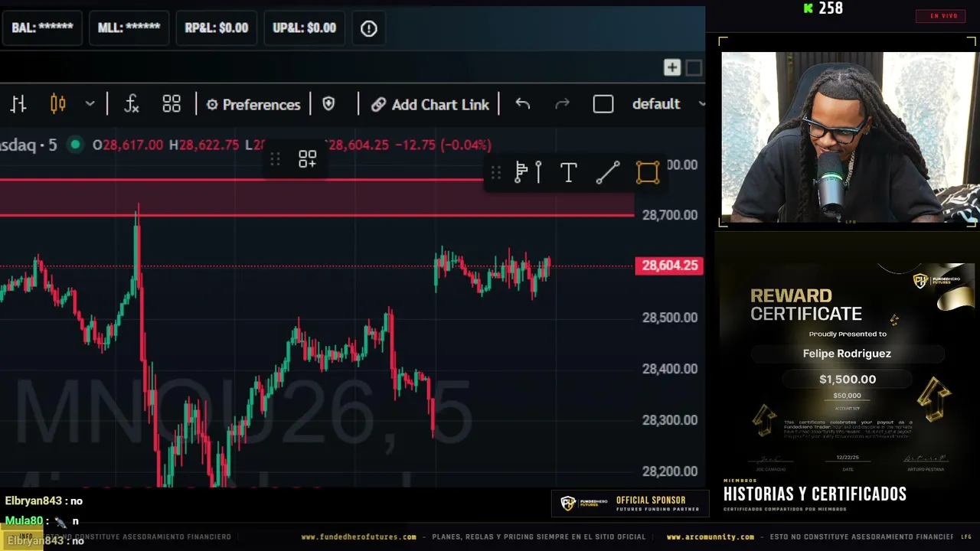This screenshot has width=980, height=551.
Task: Click the top Elbryan843 chat username
Action: [34, 501]
